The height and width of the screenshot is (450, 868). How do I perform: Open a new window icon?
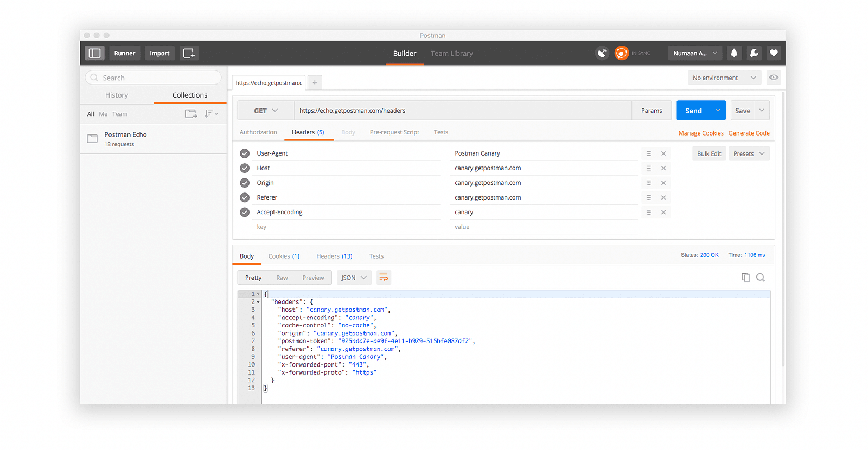point(189,53)
